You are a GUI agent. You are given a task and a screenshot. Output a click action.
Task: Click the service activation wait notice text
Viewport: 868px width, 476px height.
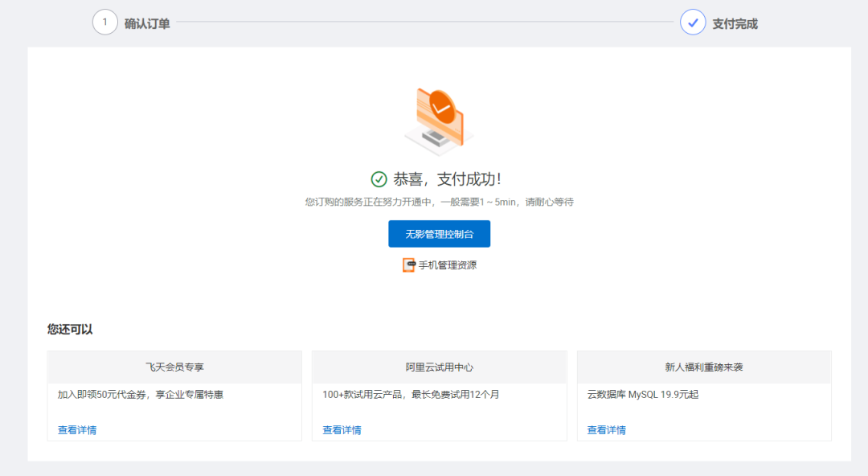[439, 203]
